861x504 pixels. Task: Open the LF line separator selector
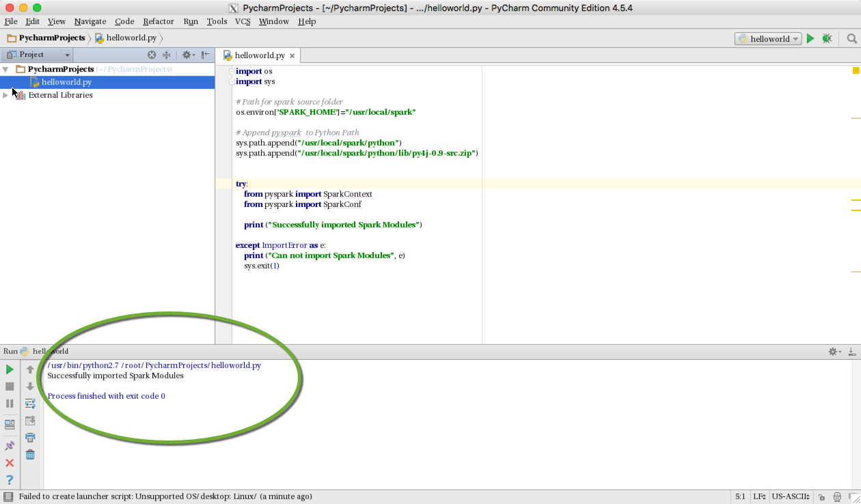(760, 496)
